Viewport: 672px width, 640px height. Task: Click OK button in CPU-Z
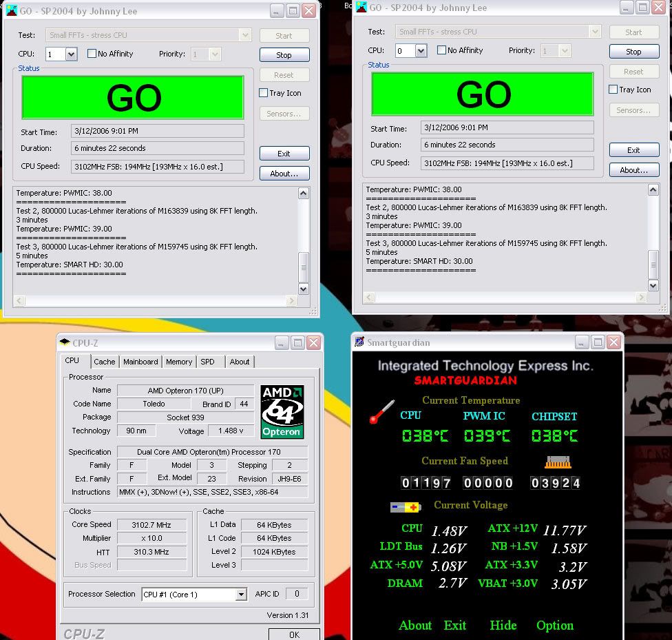pos(294,634)
